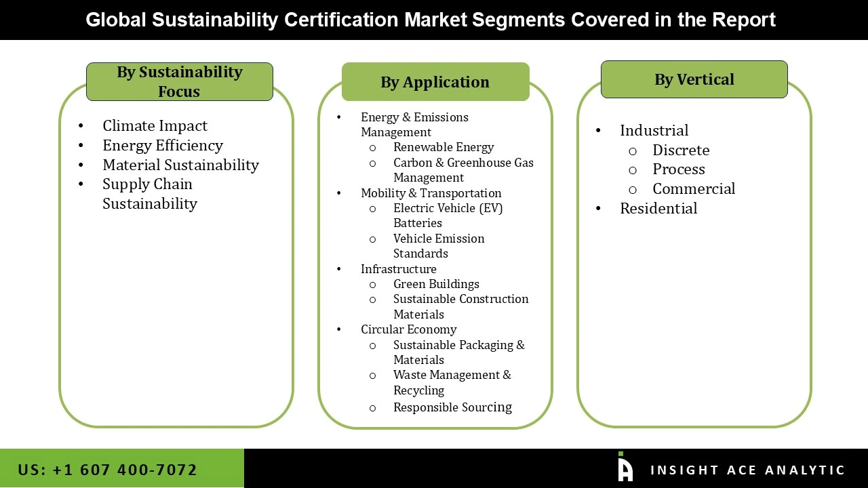This screenshot has width=868, height=488.
Task: Select the circle marker beside Renewable Energy
Action: (x=372, y=147)
